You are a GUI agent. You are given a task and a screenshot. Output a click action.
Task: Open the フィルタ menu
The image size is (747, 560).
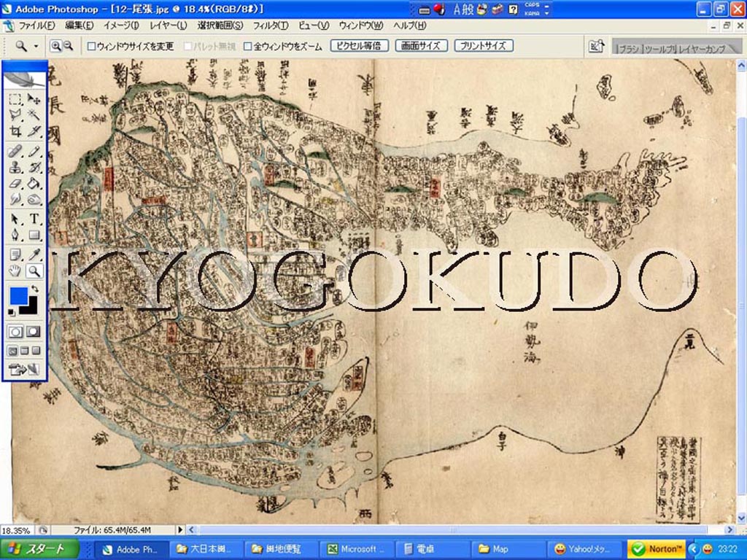click(270, 26)
